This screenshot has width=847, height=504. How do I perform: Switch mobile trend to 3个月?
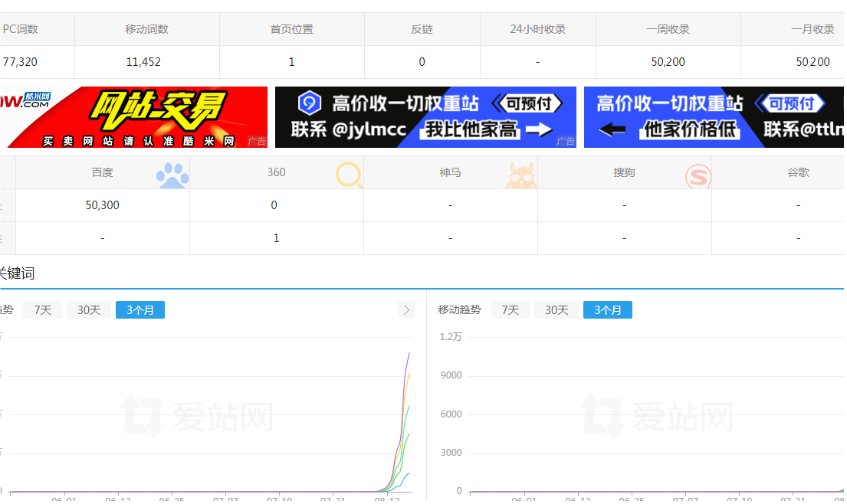[607, 310]
